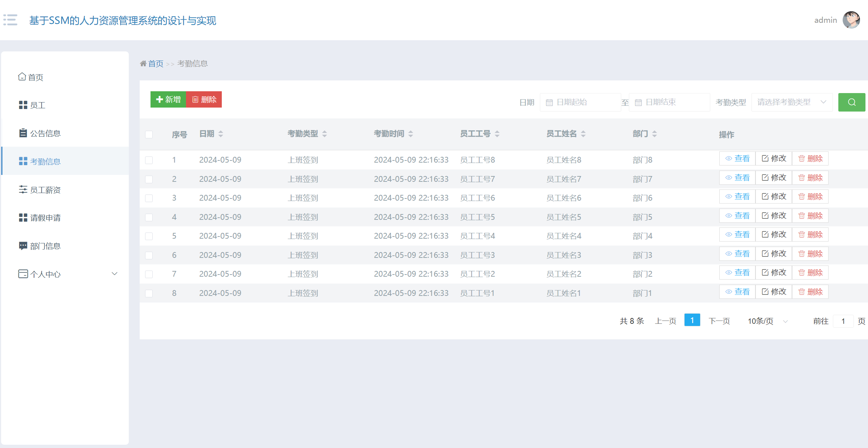This screenshot has height=448, width=868.
Task: Open 员工薪资 in the sidebar
Action: [45, 190]
